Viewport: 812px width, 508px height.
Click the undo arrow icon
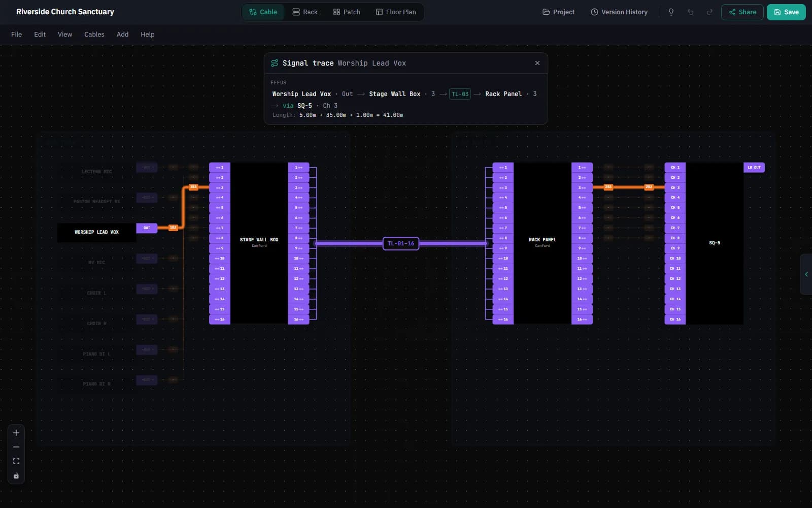(690, 12)
